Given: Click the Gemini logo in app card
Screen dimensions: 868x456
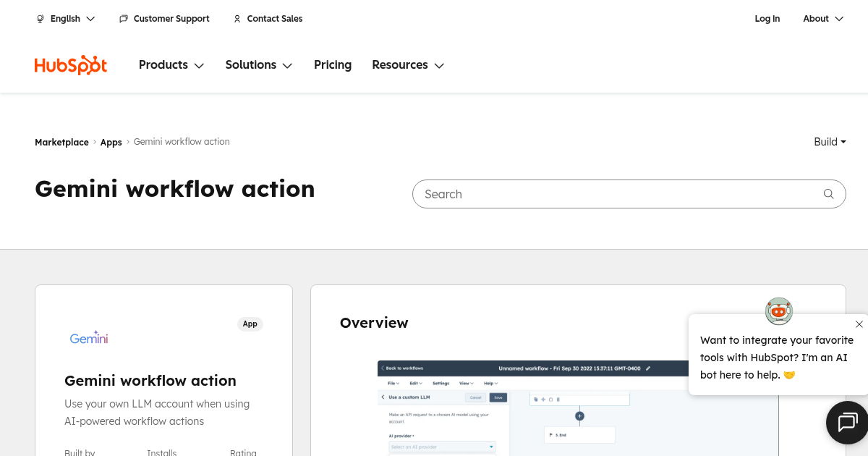Looking at the screenshot, I should pos(89,337).
